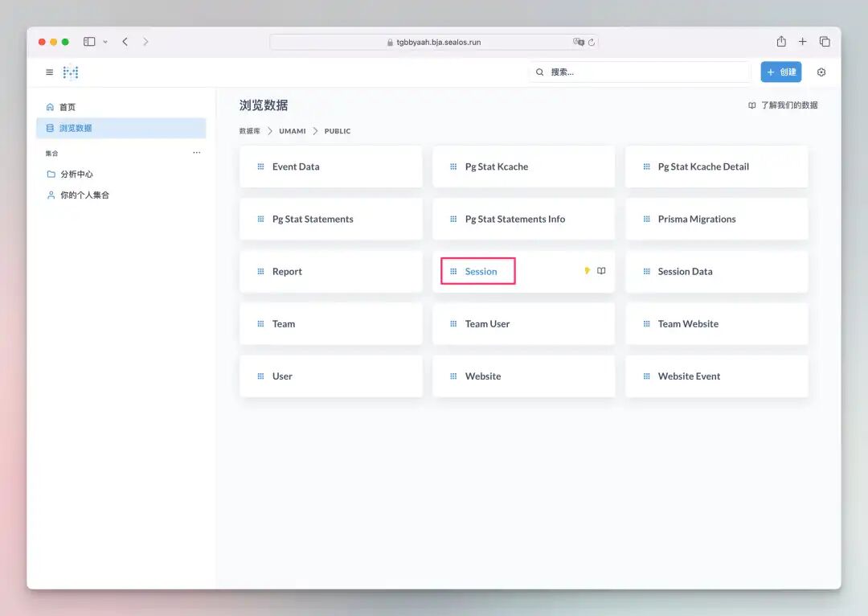The height and width of the screenshot is (616, 868).
Task: Open the 分析中心 collection
Action: tap(121, 174)
